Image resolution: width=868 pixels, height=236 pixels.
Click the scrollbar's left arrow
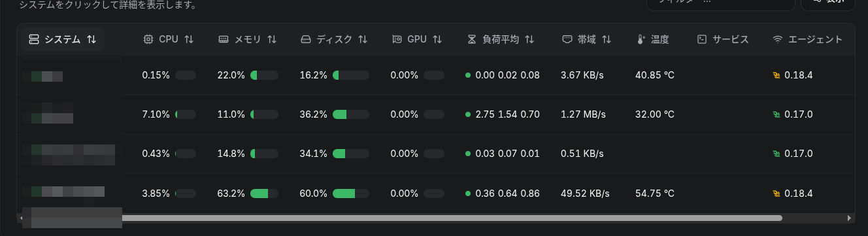22,218
